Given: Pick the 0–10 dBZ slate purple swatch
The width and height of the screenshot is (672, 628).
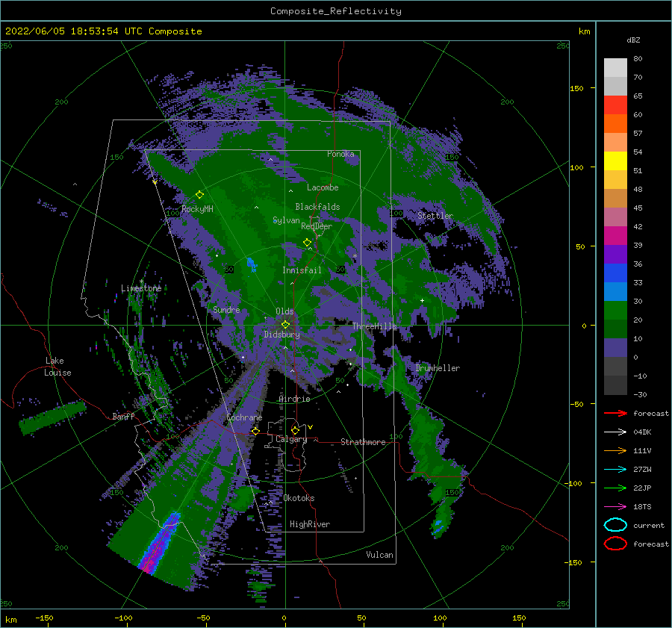Looking at the screenshot, I should tap(615, 348).
